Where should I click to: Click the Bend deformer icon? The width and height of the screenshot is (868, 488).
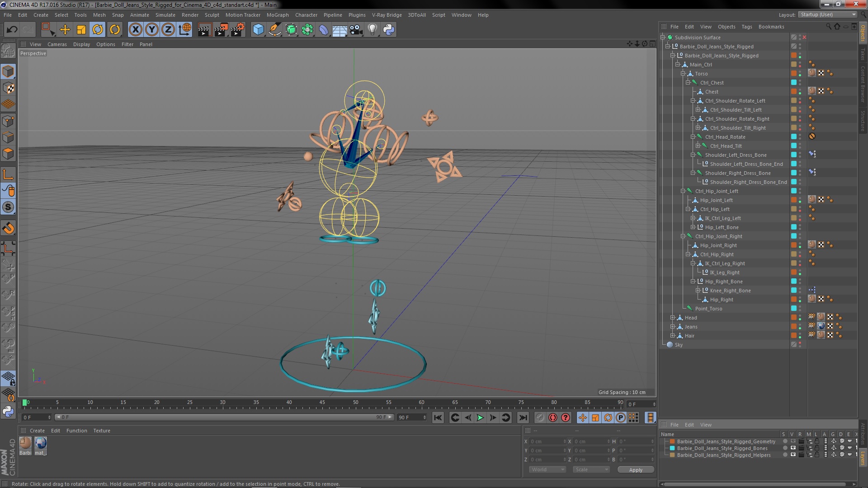tap(324, 30)
